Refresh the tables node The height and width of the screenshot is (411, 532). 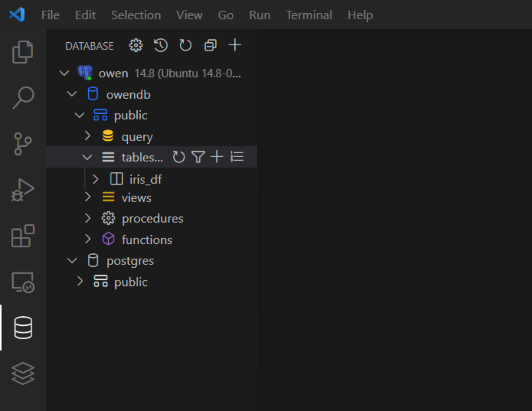(x=179, y=157)
